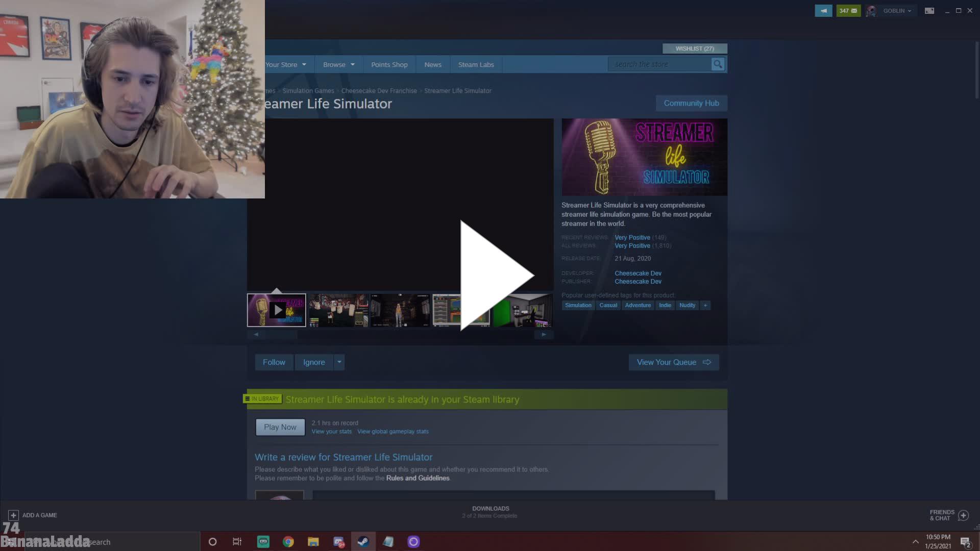This screenshot has height=551, width=980.
Task: Open the 347 unread notifications inbox
Action: (848, 11)
